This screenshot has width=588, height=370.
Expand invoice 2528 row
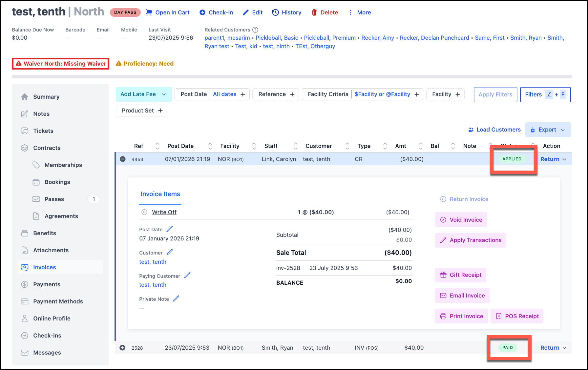[x=123, y=348]
